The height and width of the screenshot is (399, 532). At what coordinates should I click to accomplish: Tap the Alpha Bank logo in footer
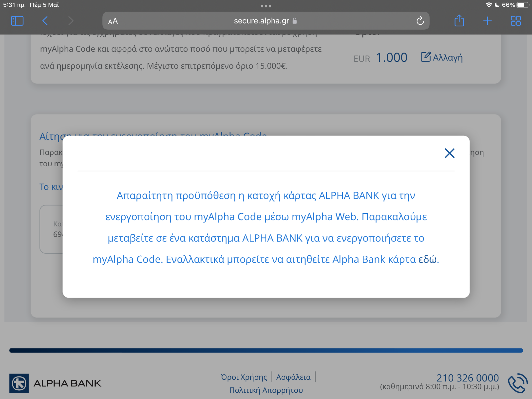(19, 383)
